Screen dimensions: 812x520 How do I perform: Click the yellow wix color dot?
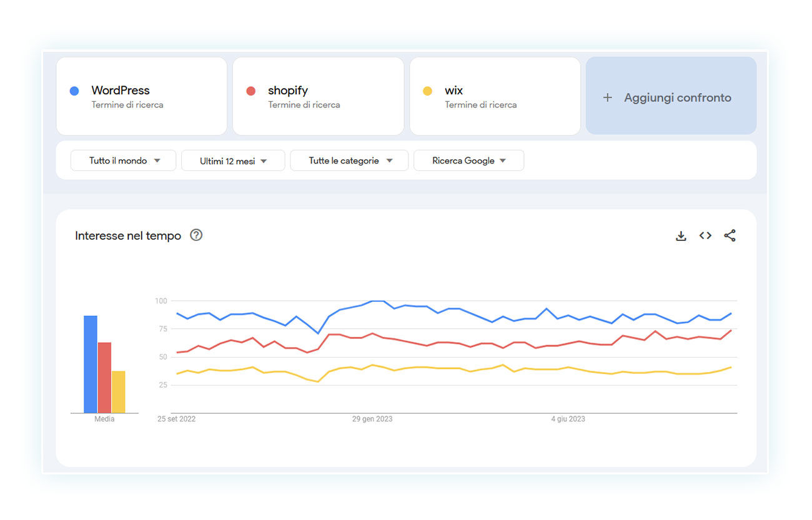tap(428, 91)
